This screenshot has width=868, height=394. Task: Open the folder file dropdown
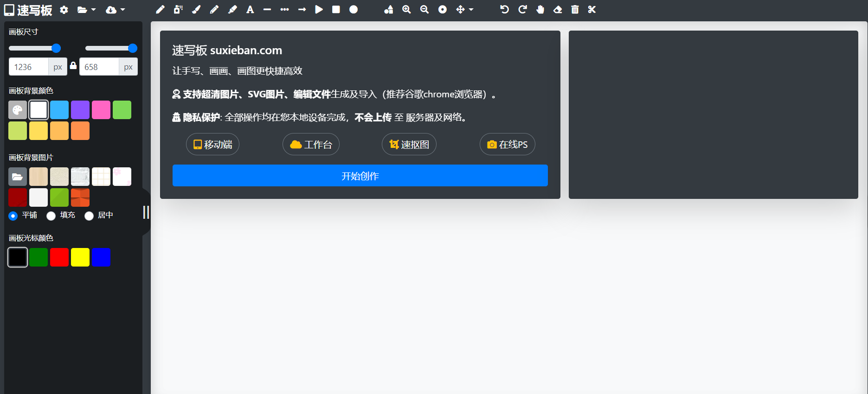[x=86, y=10]
